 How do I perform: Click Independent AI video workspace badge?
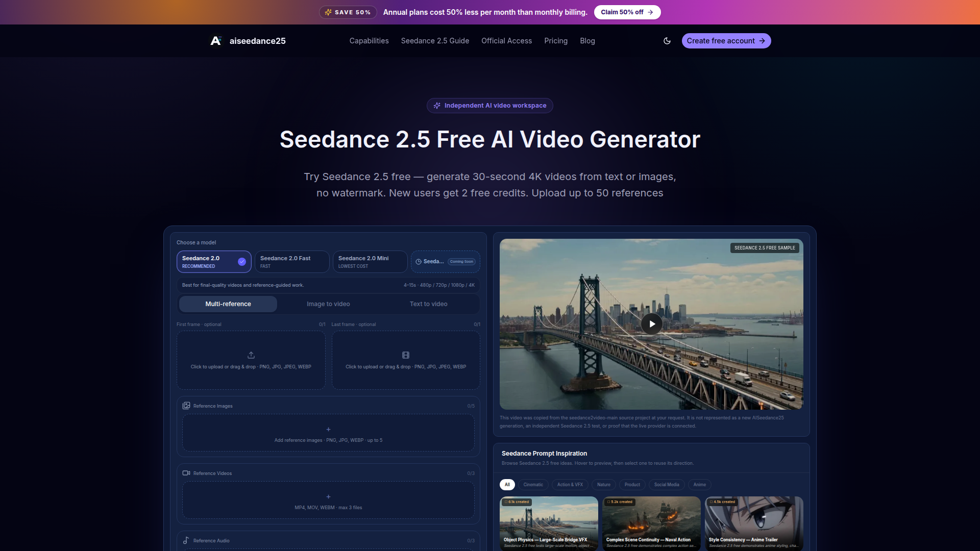tap(490, 106)
